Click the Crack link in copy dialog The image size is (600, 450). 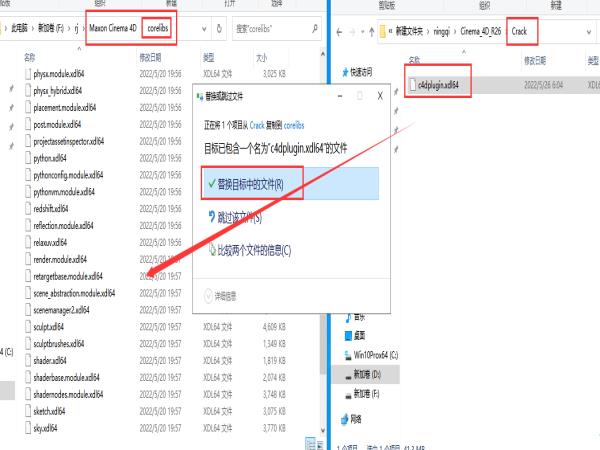coord(257,125)
